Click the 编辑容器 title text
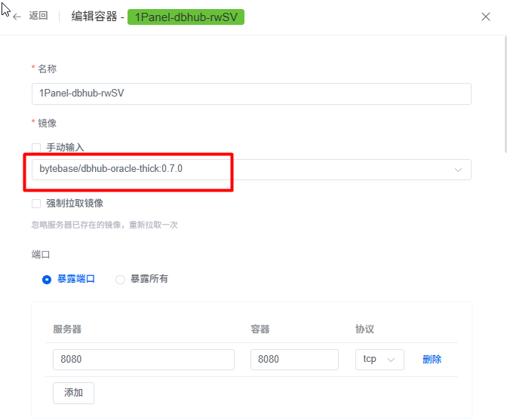The image size is (507, 420). click(x=94, y=16)
